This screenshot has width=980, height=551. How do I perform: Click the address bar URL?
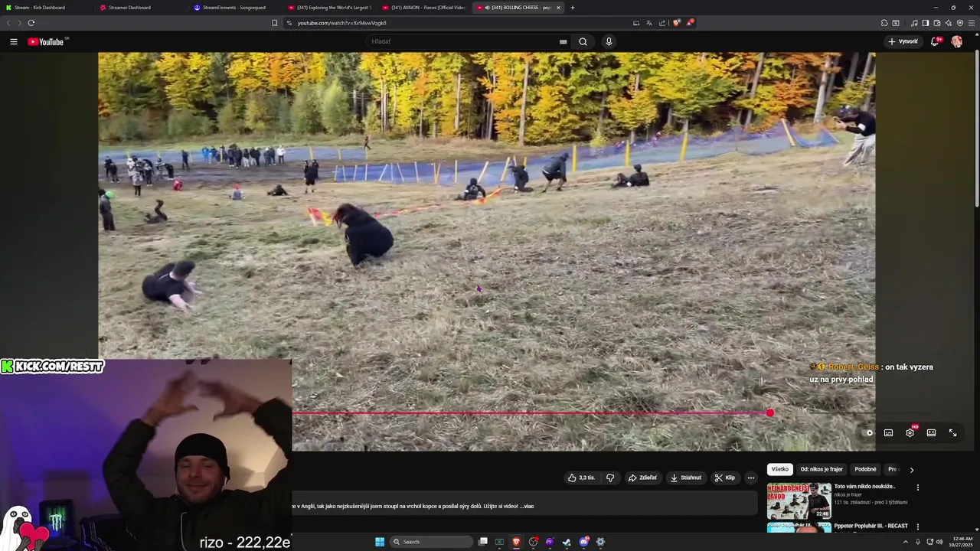[341, 23]
